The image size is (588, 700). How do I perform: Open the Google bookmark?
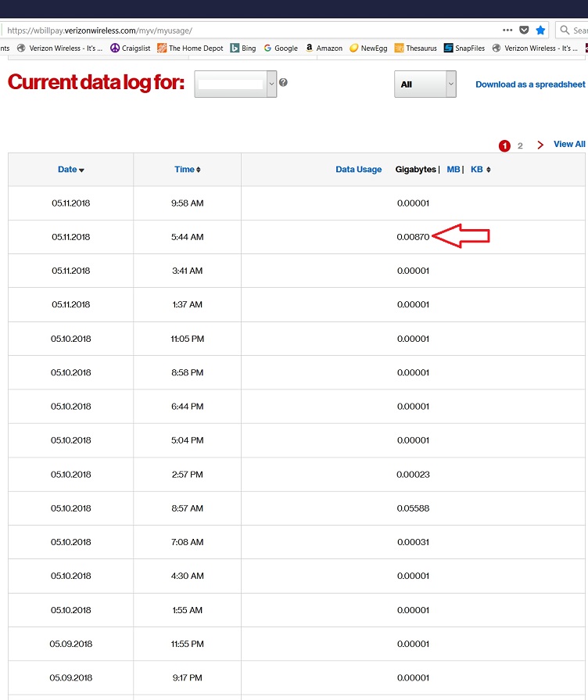[281, 48]
